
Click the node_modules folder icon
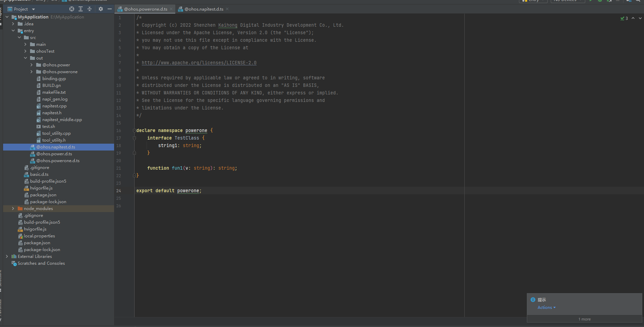click(20, 209)
